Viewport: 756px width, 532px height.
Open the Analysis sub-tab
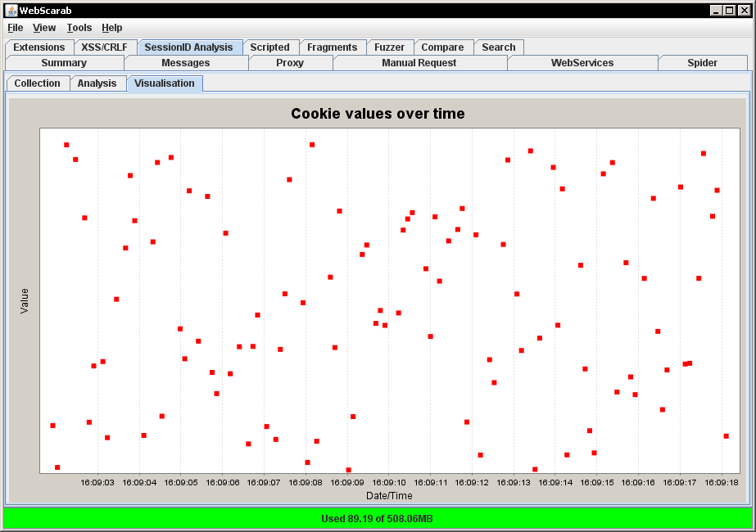(x=97, y=83)
